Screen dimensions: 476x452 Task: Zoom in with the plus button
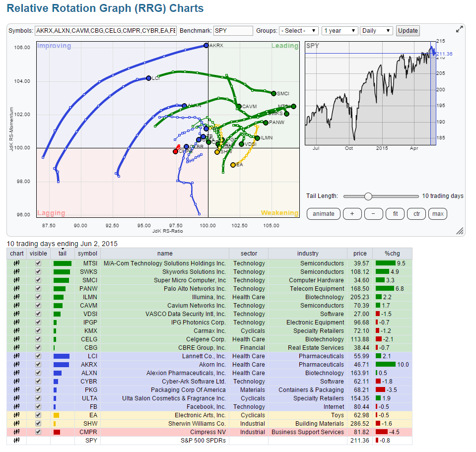[x=352, y=214]
